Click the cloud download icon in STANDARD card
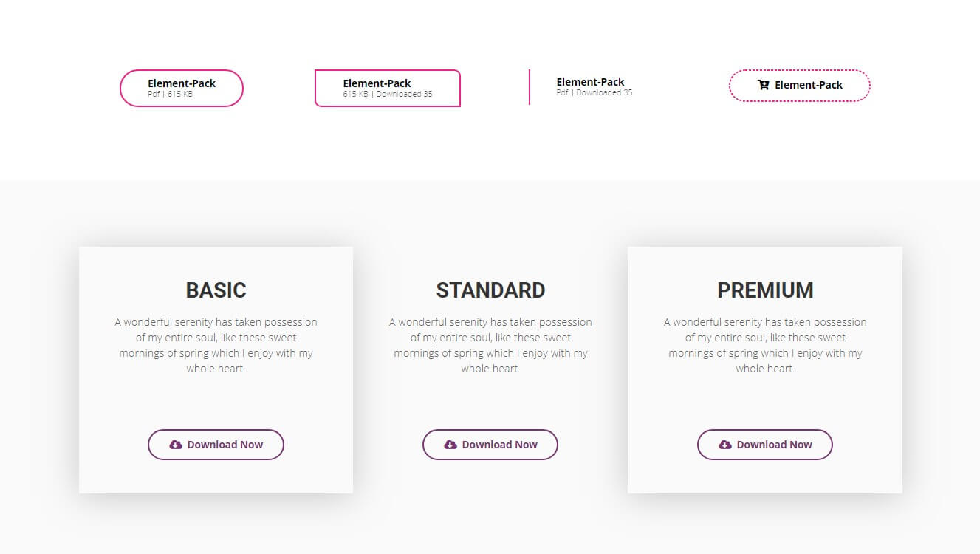The image size is (980, 554). [x=450, y=445]
